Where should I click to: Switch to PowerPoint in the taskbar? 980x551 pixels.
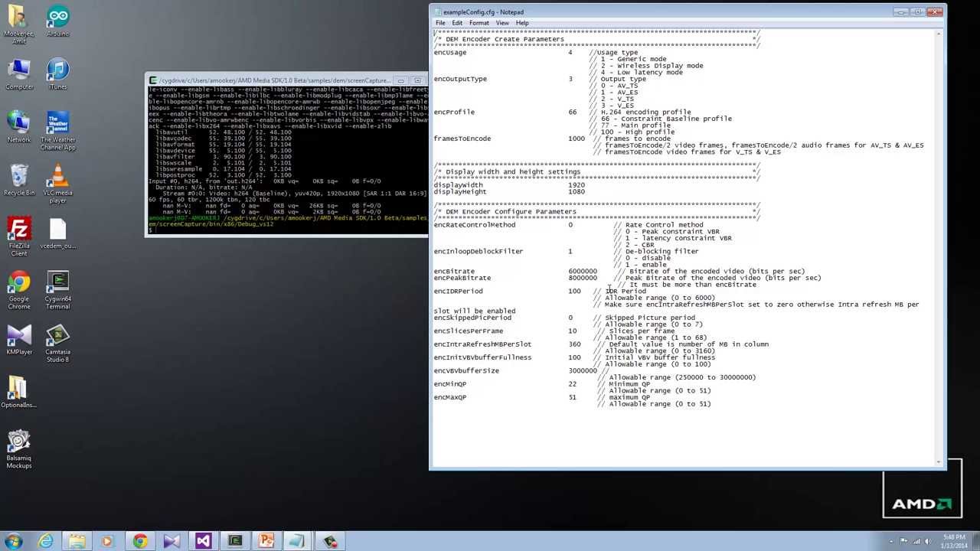(x=266, y=541)
